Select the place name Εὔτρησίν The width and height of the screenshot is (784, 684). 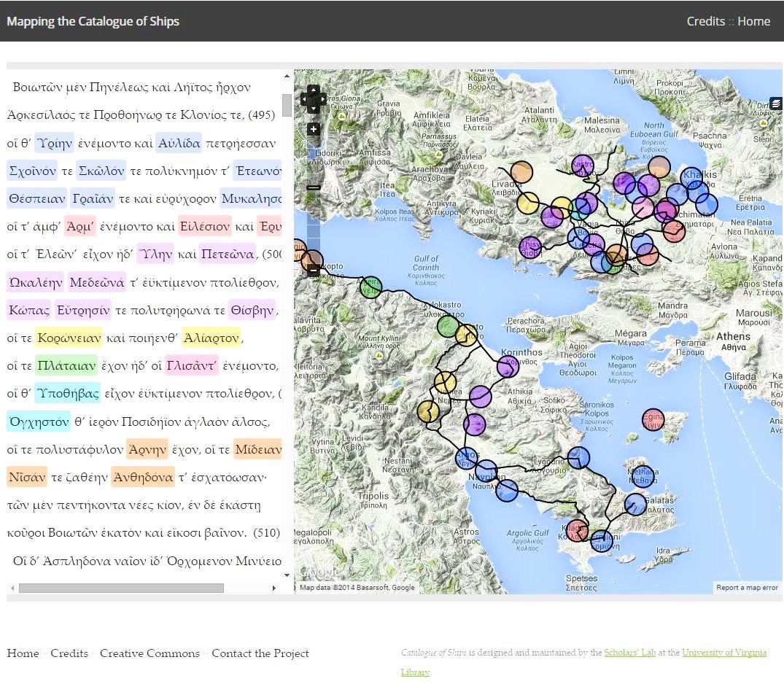(83, 311)
